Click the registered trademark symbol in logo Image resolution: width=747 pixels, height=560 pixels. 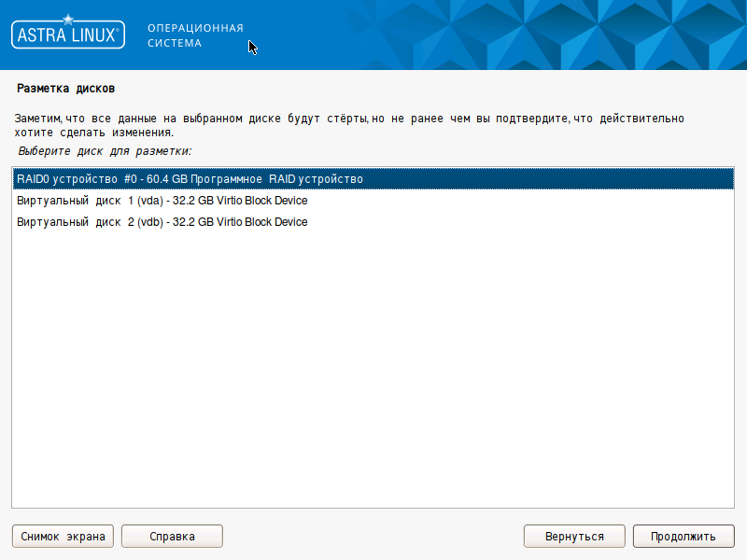pyautogui.click(x=119, y=29)
